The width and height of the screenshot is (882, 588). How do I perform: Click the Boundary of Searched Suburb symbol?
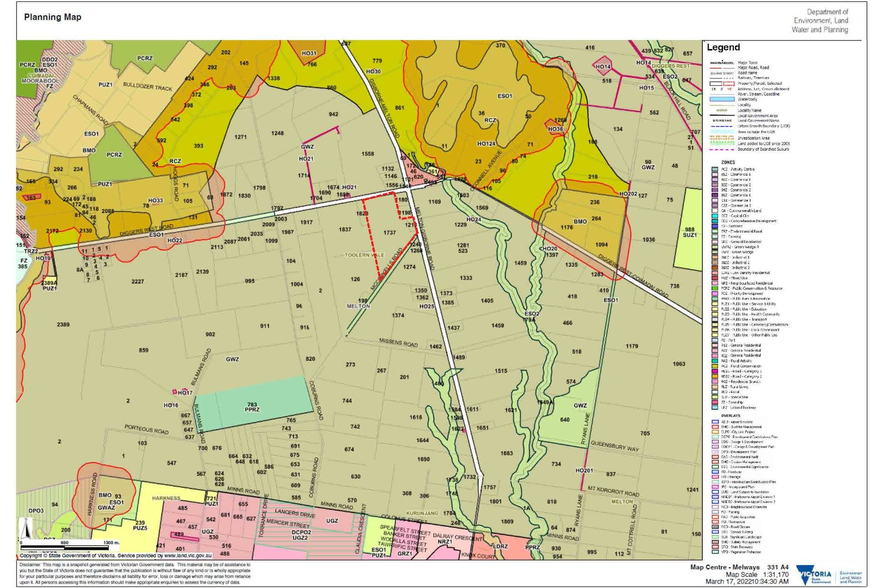coord(722,149)
